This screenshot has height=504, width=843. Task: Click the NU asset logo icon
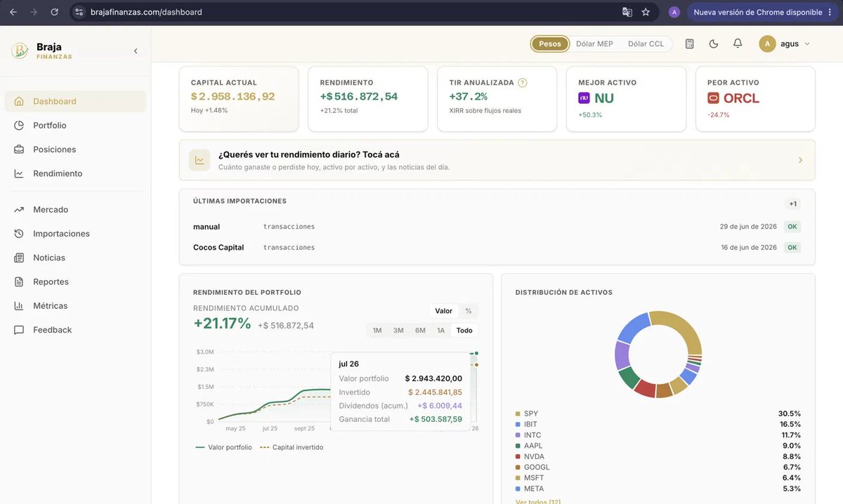click(x=584, y=98)
